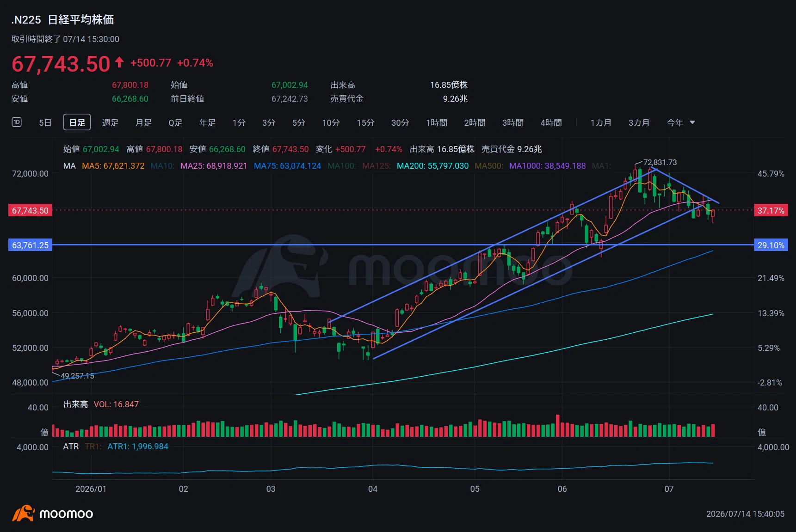Switch to 年足 yearly chart
Viewport: 796px width, 532px height.
point(207,122)
